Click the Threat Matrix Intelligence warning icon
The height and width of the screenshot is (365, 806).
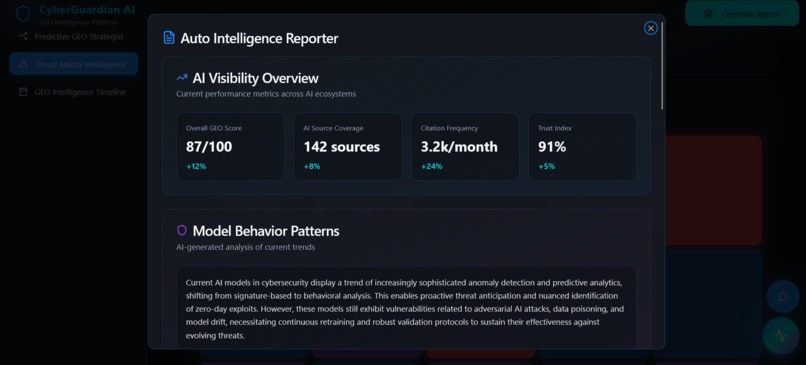coord(23,64)
